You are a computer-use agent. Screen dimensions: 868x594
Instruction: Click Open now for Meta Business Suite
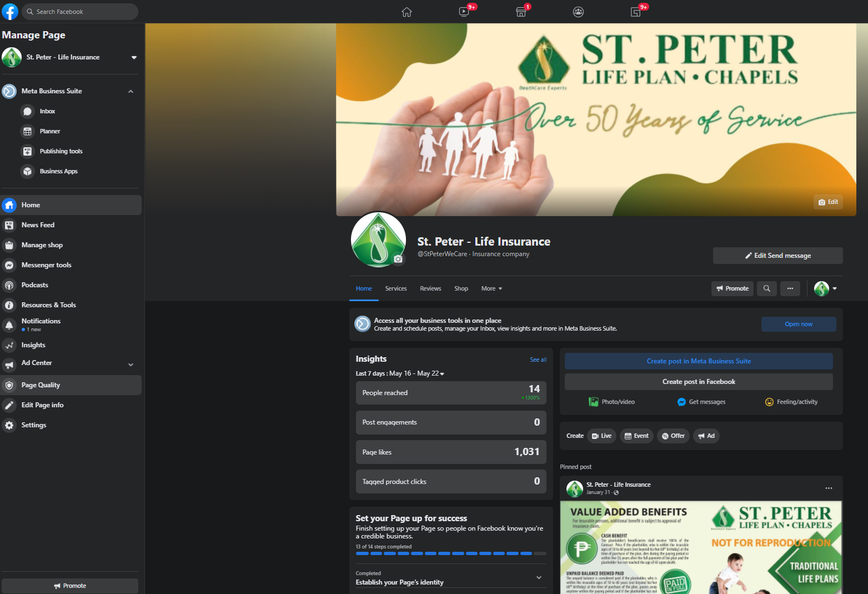click(x=799, y=324)
